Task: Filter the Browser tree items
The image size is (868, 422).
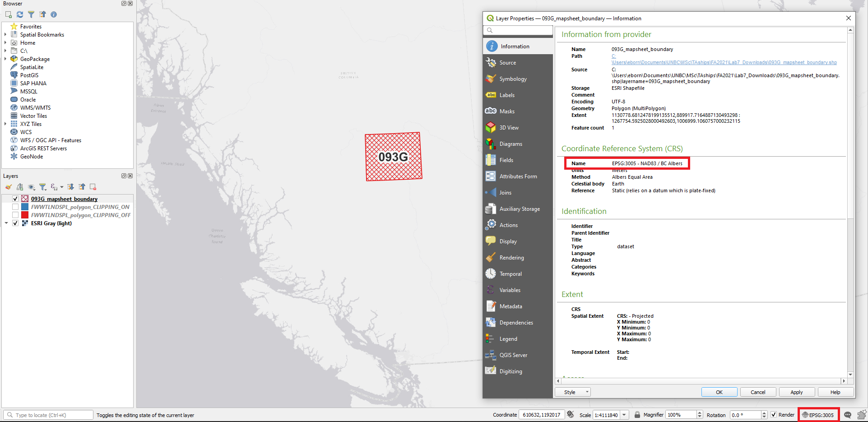Action: (31, 14)
